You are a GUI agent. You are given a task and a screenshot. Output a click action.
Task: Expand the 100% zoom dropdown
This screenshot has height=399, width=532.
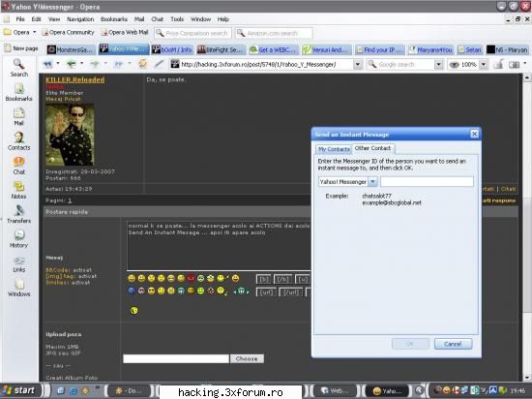click(x=484, y=64)
